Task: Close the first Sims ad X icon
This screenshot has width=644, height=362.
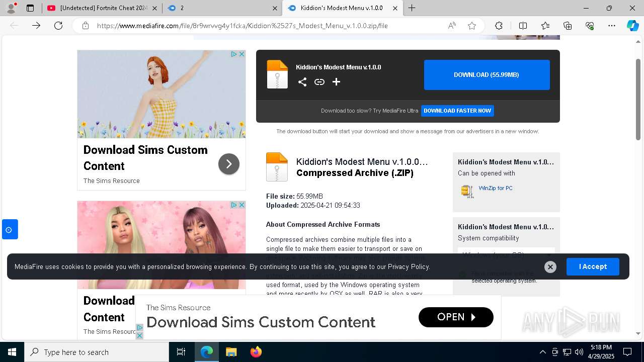Action: [242, 54]
